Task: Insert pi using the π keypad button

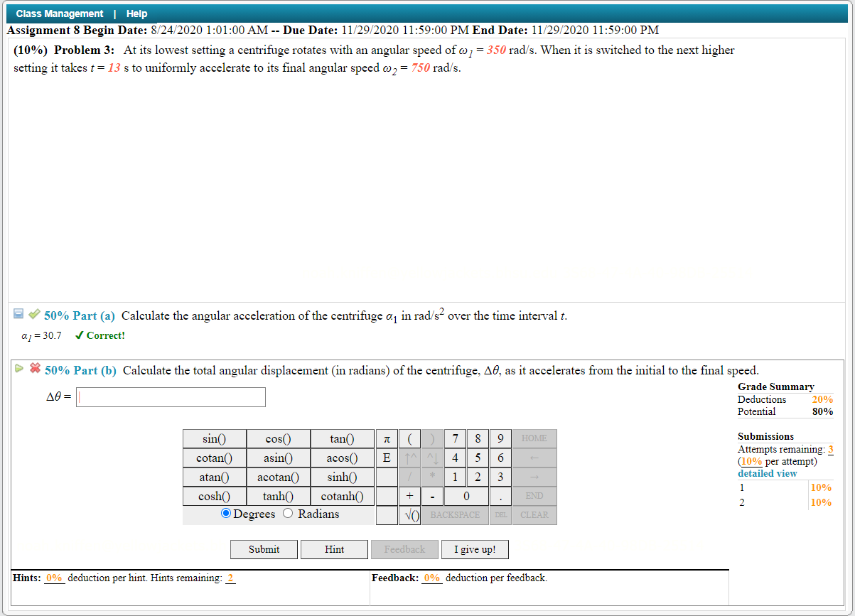Action: [387, 438]
